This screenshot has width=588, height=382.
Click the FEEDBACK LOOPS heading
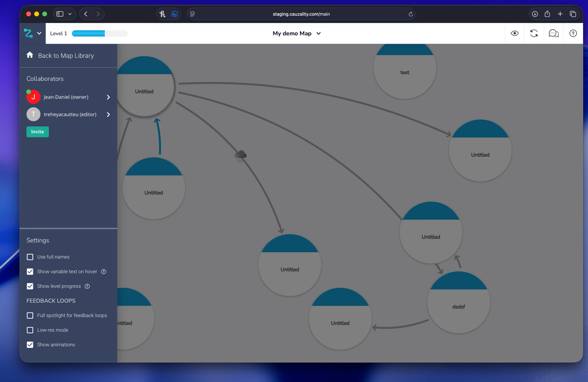click(x=51, y=301)
